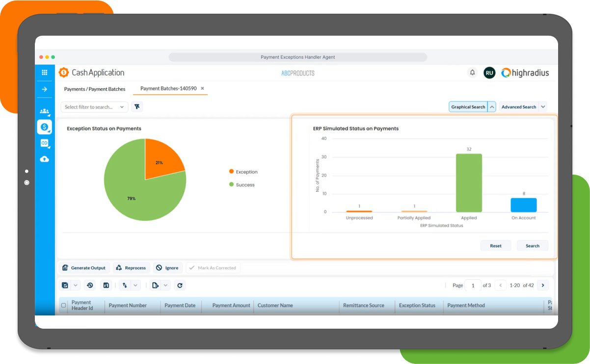Expand the Advanced Search dropdown arrow

coord(543,106)
